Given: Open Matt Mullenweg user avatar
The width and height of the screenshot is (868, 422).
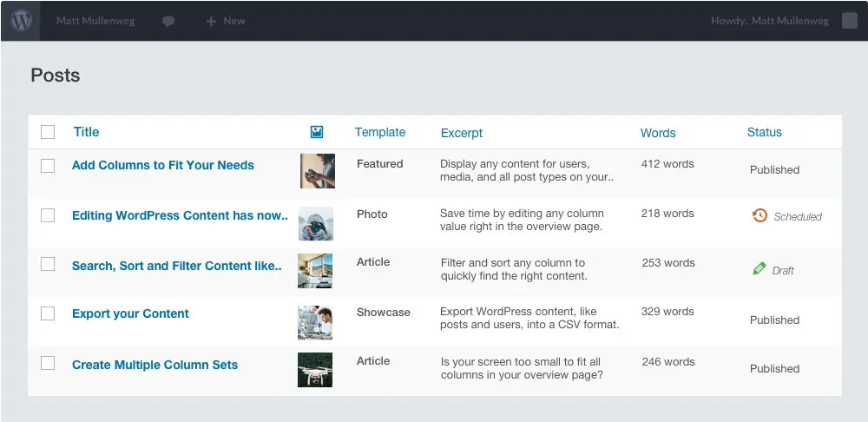Looking at the screenshot, I should (x=849, y=21).
